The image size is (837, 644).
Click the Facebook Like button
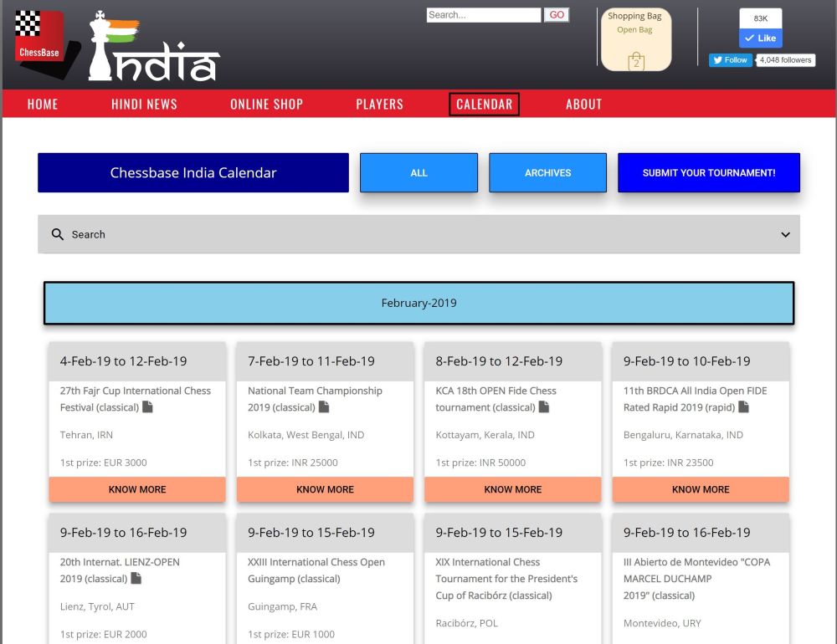[761, 38]
